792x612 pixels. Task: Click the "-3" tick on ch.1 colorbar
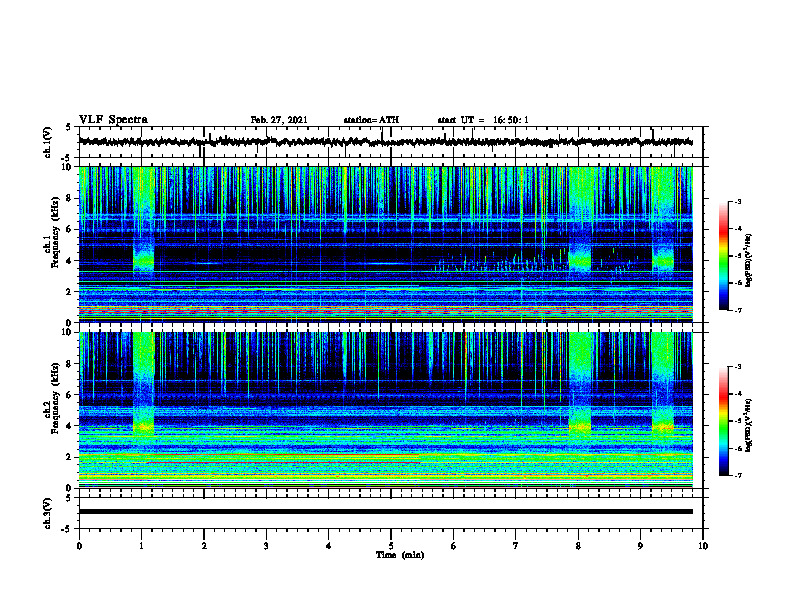point(738,201)
